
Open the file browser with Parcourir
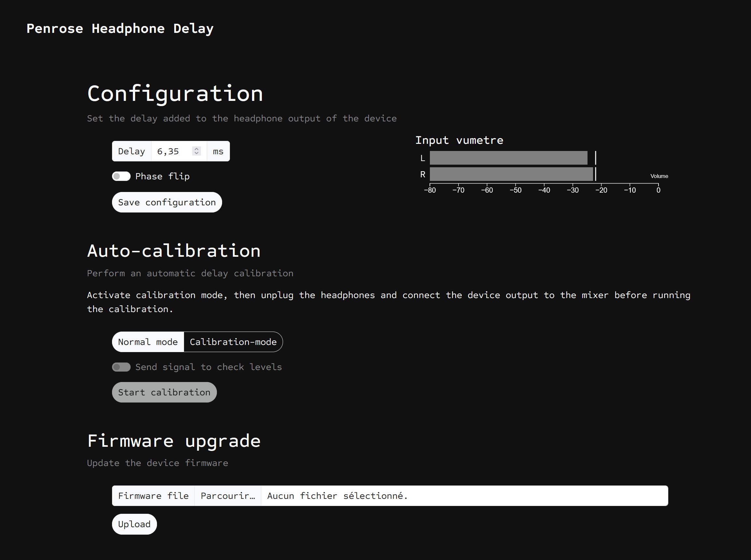point(228,496)
